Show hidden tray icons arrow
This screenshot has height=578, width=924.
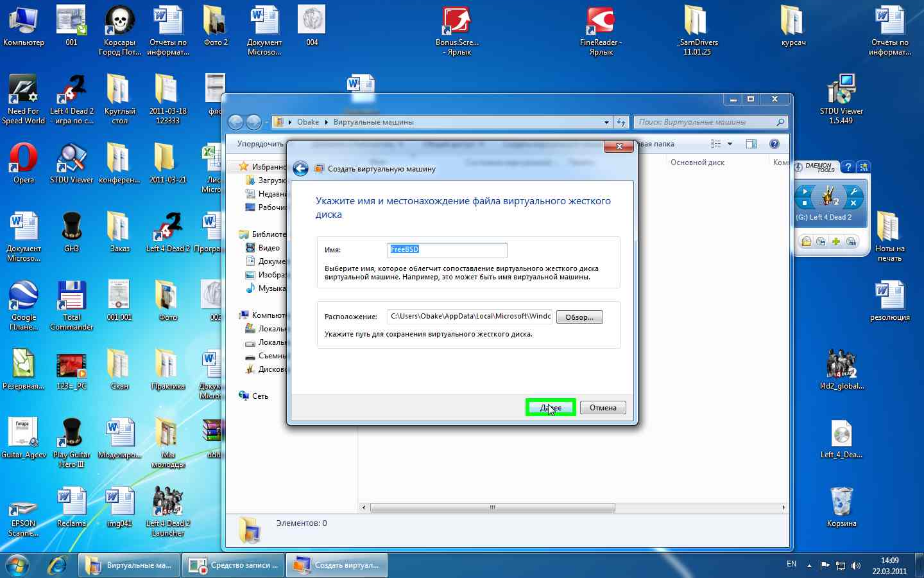point(809,566)
